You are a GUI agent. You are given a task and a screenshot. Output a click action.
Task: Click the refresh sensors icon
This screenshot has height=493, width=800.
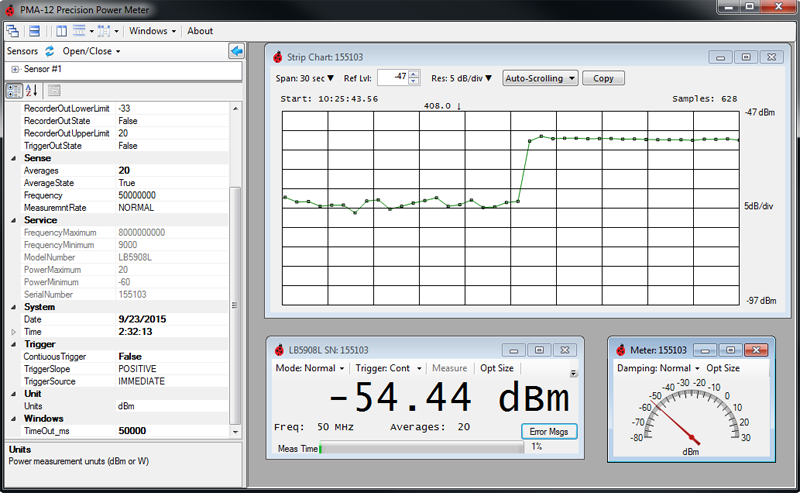49,51
